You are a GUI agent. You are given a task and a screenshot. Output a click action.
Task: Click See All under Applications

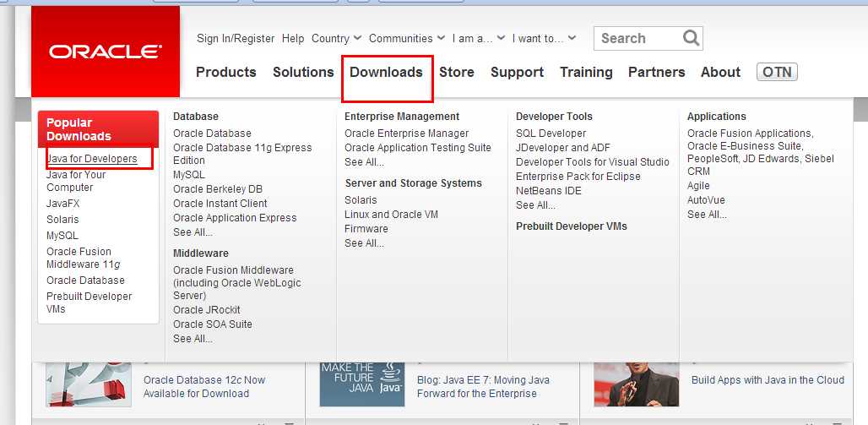click(707, 215)
